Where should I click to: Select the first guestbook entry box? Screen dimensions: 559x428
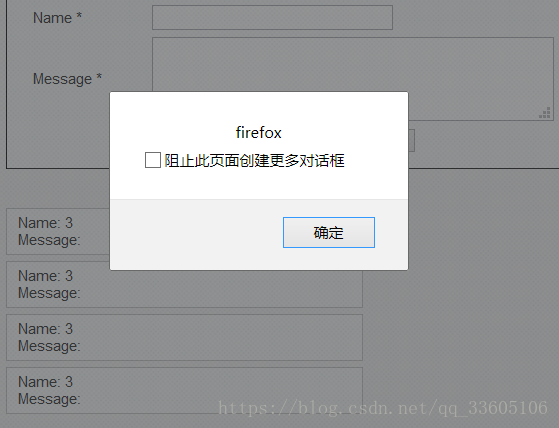pyautogui.click(x=58, y=232)
